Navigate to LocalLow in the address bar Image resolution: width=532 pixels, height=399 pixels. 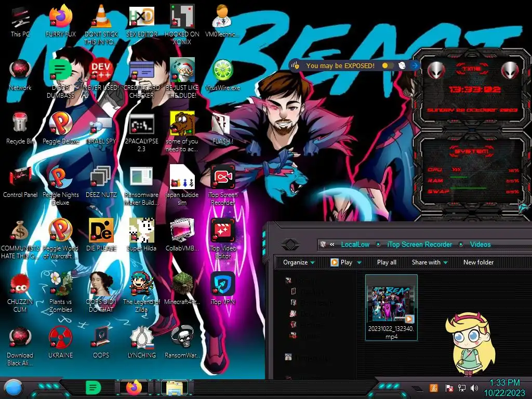tap(355, 244)
